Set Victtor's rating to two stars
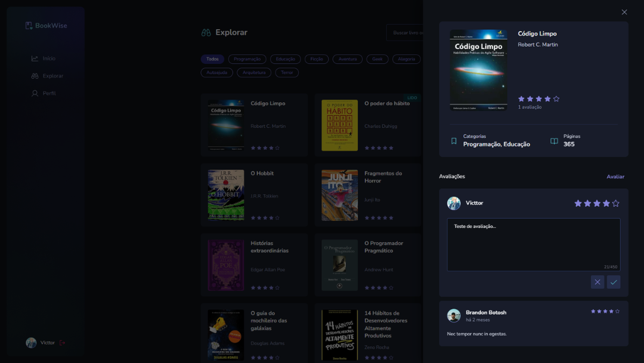This screenshot has width=644, height=363. (587, 204)
